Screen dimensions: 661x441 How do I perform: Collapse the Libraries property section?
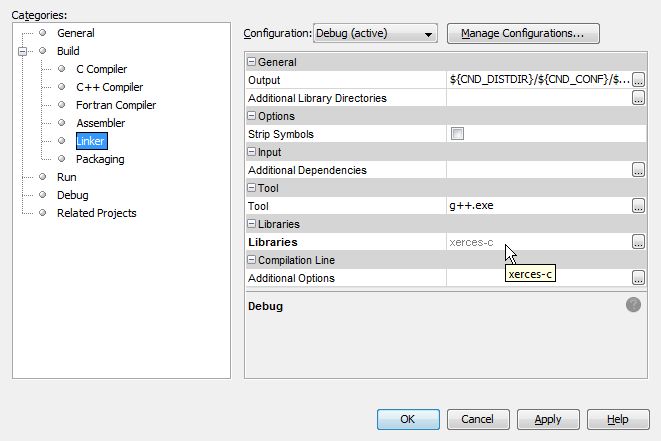click(x=252, y=224)
